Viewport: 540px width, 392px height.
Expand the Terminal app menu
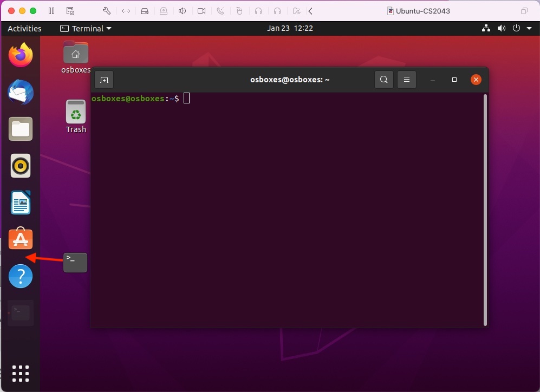(86, 28)
